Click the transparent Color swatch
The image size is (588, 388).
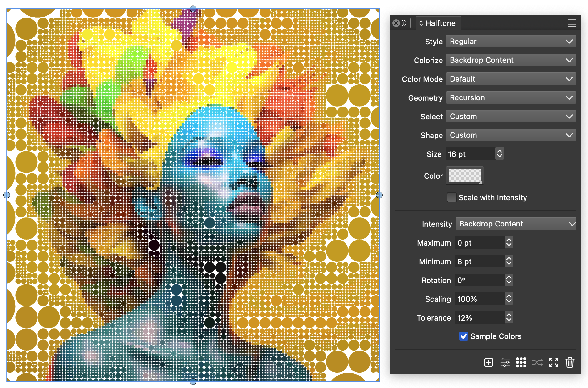[465, 176]
